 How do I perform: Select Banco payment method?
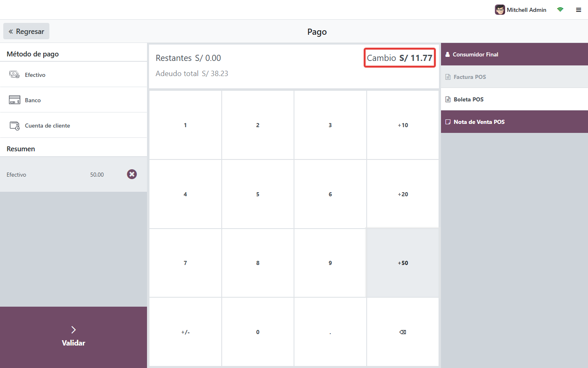tap(73, 100)
